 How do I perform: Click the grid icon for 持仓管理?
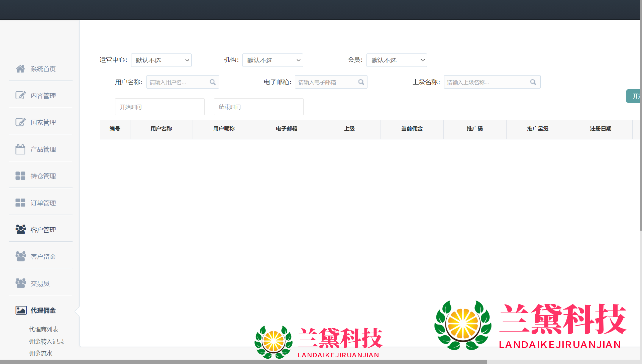pyautogui.click(x=20, y=176)
